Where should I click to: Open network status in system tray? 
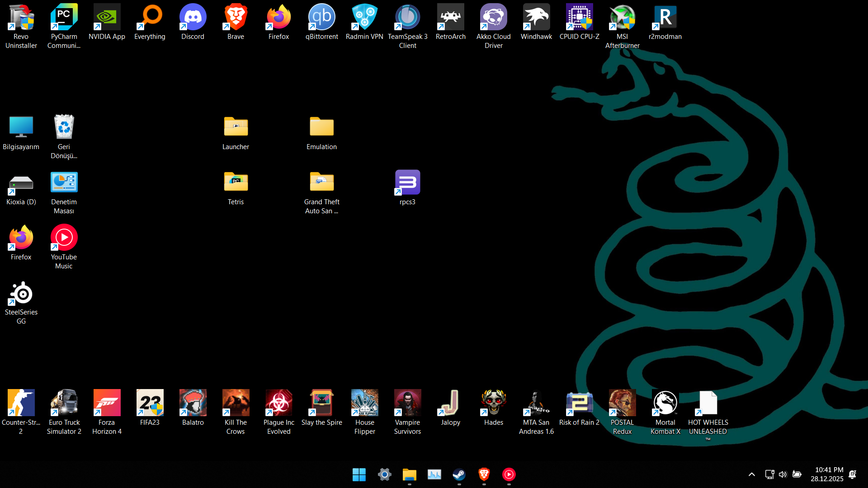pos(769,474)
